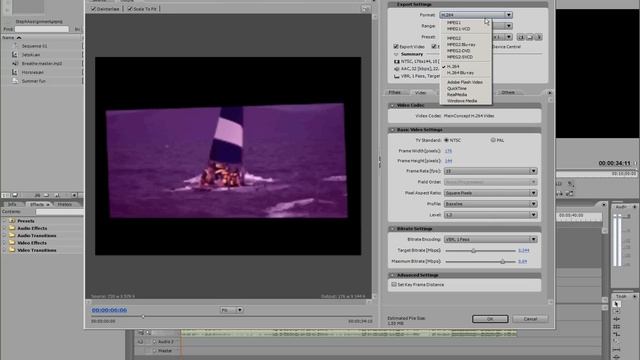Switch to the Others tab
The width and height of the screenshot is (640, 360).
[x=508, y=93]
